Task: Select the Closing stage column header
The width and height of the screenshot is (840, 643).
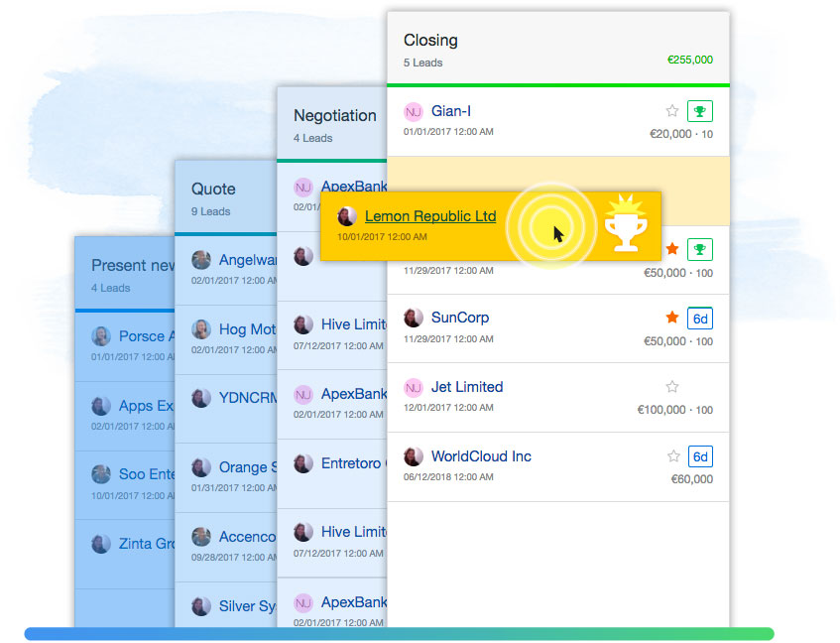Action: click(430, 41)
